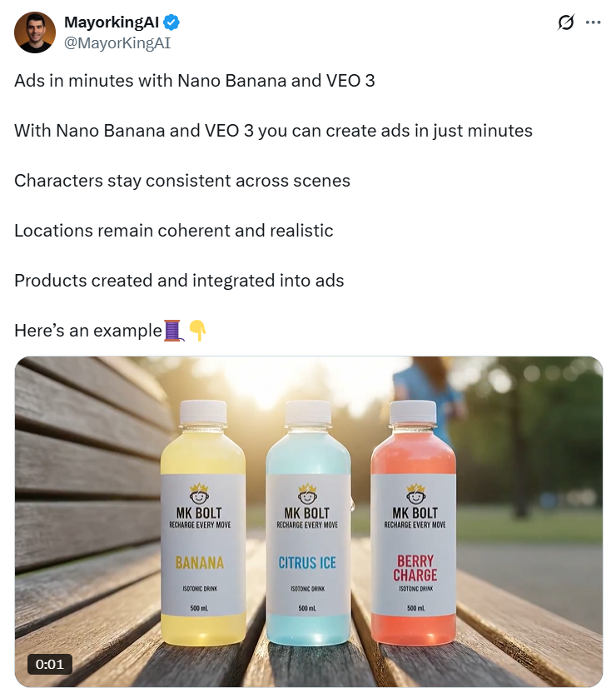Click the MayorkingAI profile avatar
The width and height of the screenshot is (616, 693).
(x=35, y=32)
